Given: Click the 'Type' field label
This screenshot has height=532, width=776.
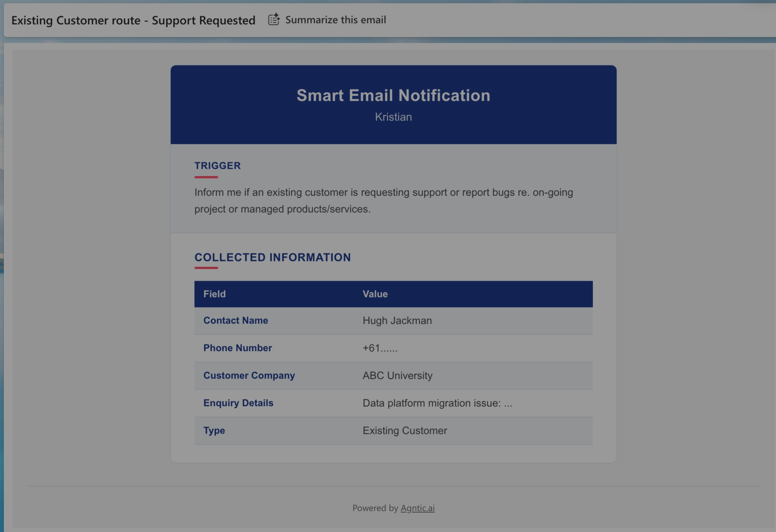Looking at the screenshot, I should (x=214, y=431).
